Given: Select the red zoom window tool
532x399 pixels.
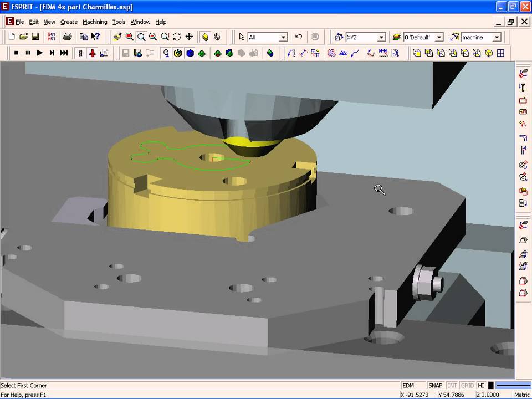Looking at the screenshot, I should click(129, 37).
